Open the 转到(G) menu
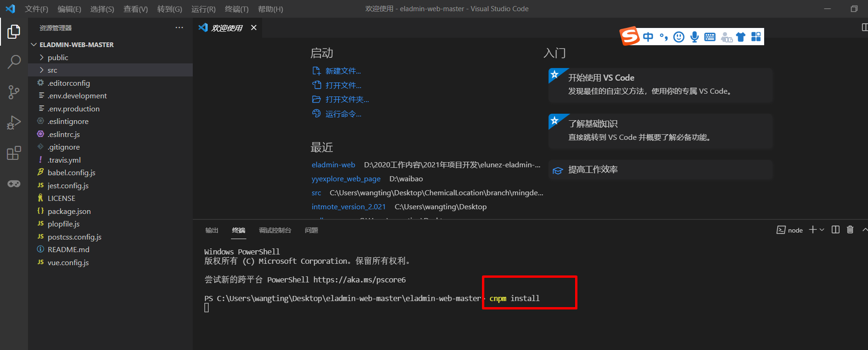868x350 pixels. (x=170, y=9)
